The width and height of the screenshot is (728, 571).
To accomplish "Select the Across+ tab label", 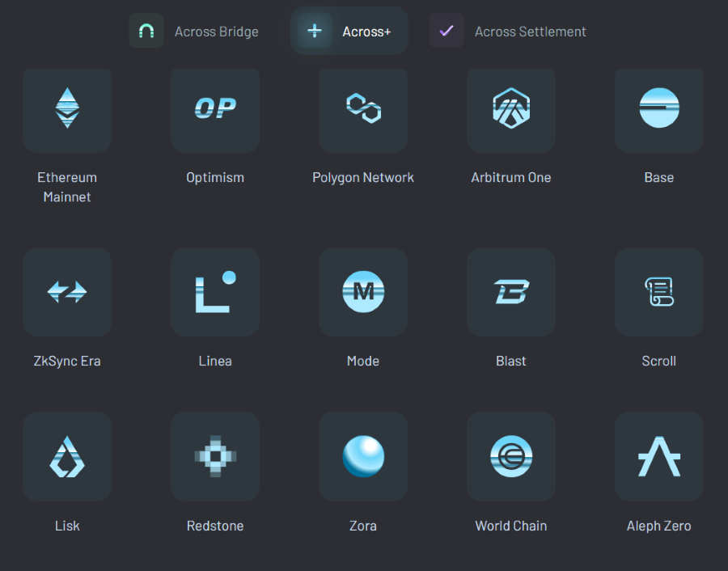I will [366, 32].
